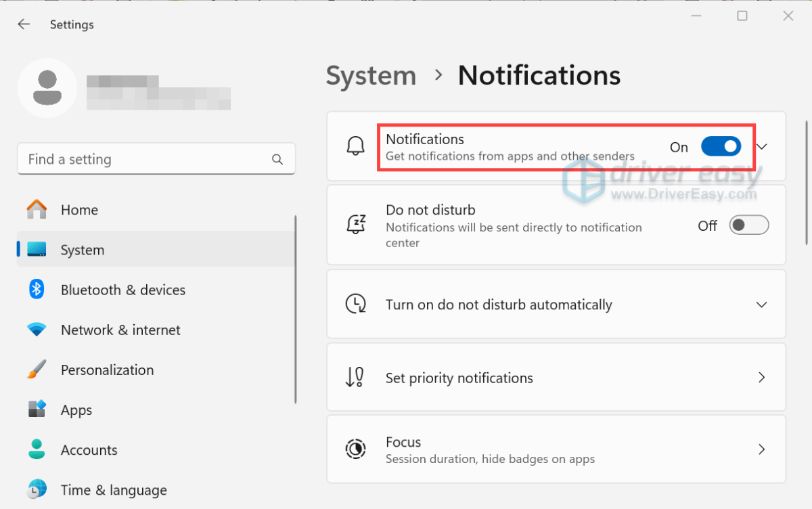The height and width of the screenshot is (509, 812).
Task: Expand Turn on do not disturb automatically
Action: 762,305
